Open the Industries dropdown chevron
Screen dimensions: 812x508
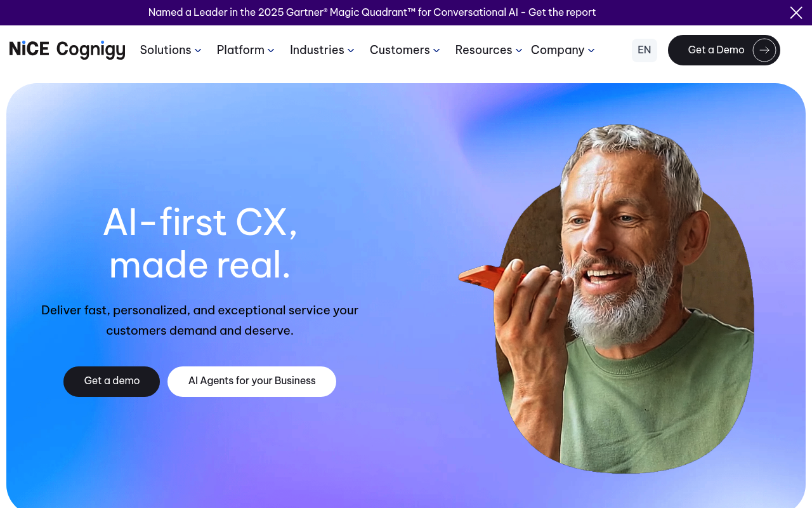click(351, 51)
